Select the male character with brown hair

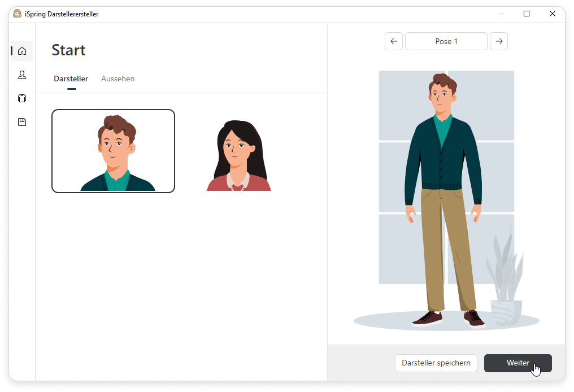[113, 151]
